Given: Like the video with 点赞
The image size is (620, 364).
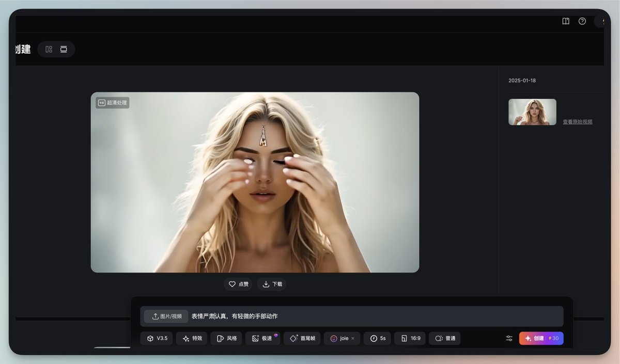Looking at the screenshot, I should pyautogui.click(x=238, y=284).
